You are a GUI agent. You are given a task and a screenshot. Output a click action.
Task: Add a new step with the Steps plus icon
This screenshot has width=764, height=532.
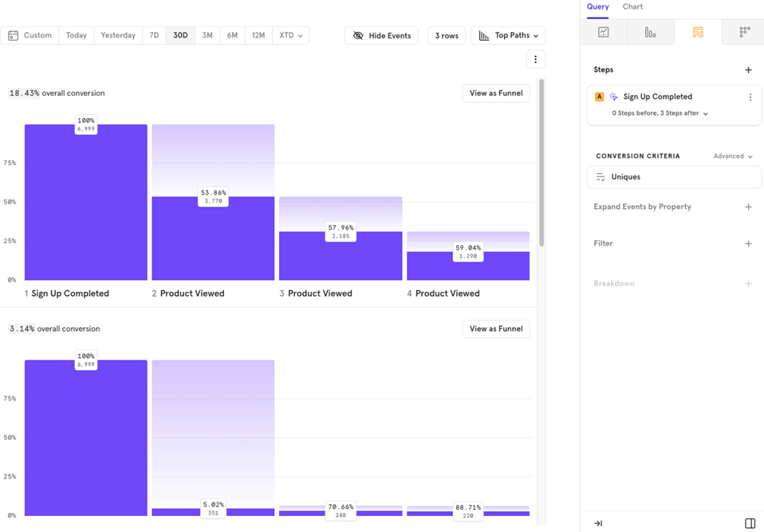748,70
